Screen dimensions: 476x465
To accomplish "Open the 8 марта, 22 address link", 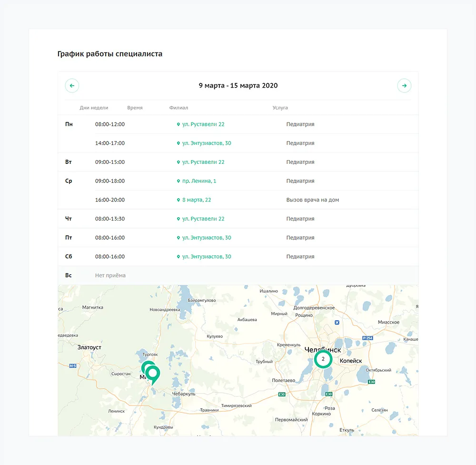I will [x=197, y=200].
